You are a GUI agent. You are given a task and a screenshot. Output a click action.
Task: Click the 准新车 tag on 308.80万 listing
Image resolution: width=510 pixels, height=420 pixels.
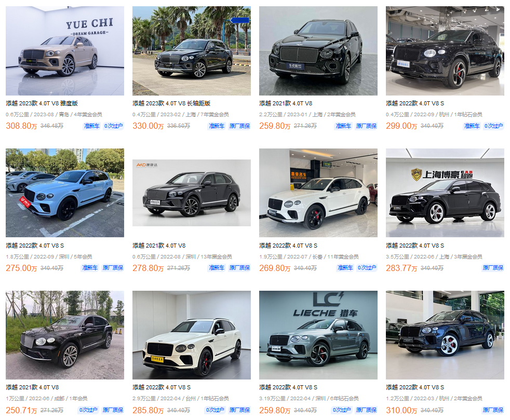pos(92,126)
